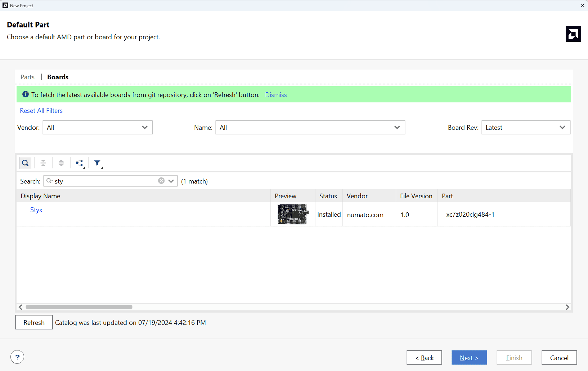Screen dimensions: 588x371
Task: Click the help question mark icon
Action: (17, 357)
